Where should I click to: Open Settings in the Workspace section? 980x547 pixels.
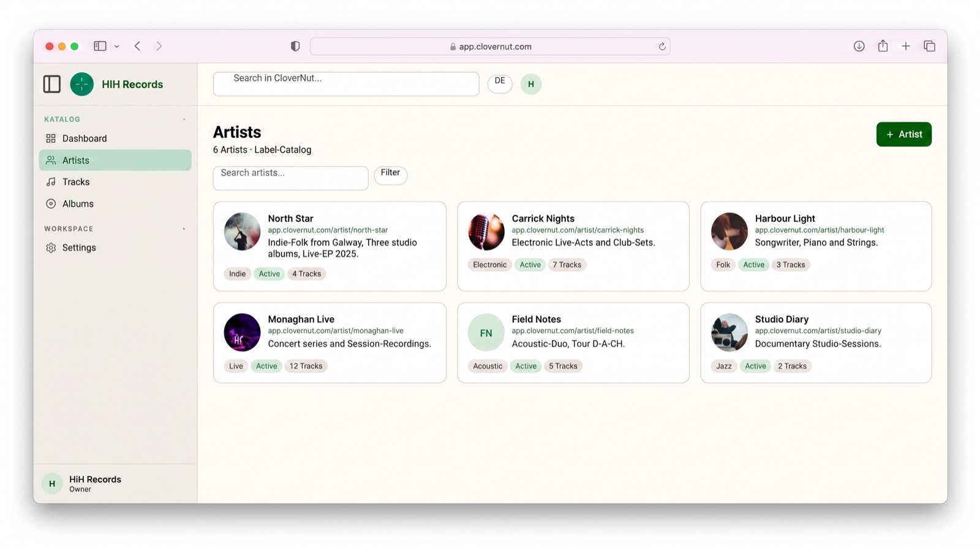(x=115, y=247)
